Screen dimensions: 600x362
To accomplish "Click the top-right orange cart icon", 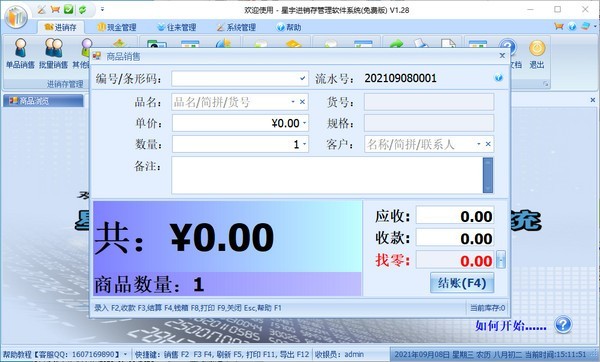I will 559,26.
